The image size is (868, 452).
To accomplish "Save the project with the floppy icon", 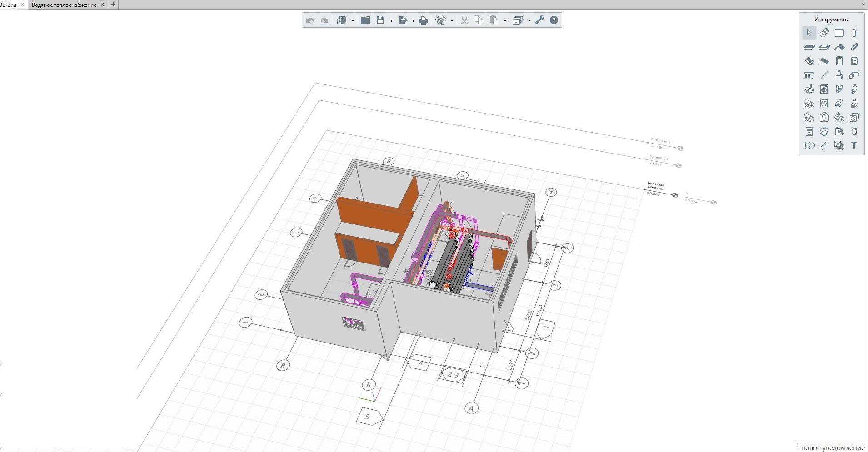I will (x=380, y=20).
